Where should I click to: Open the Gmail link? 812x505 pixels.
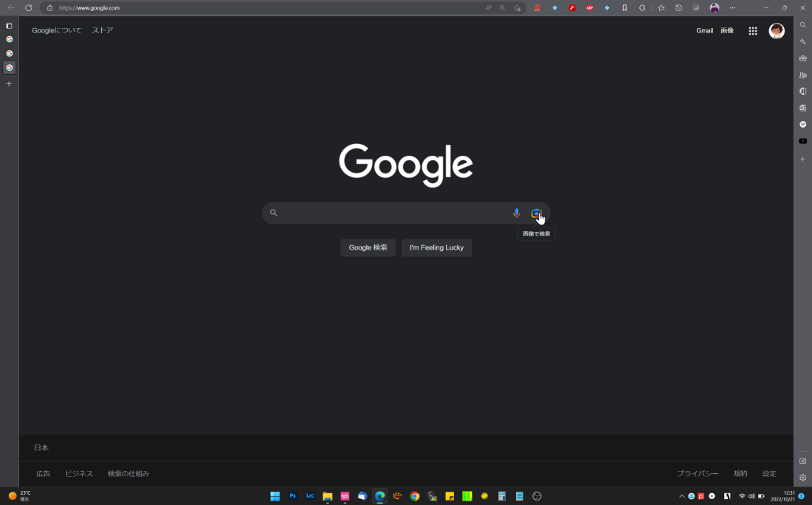click(704, 30)
